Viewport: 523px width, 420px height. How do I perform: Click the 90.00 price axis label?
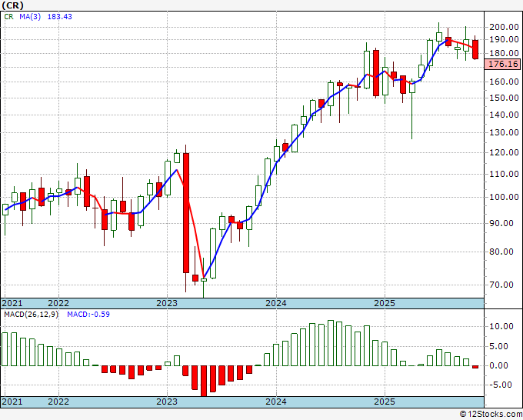[x=501, y=223]
